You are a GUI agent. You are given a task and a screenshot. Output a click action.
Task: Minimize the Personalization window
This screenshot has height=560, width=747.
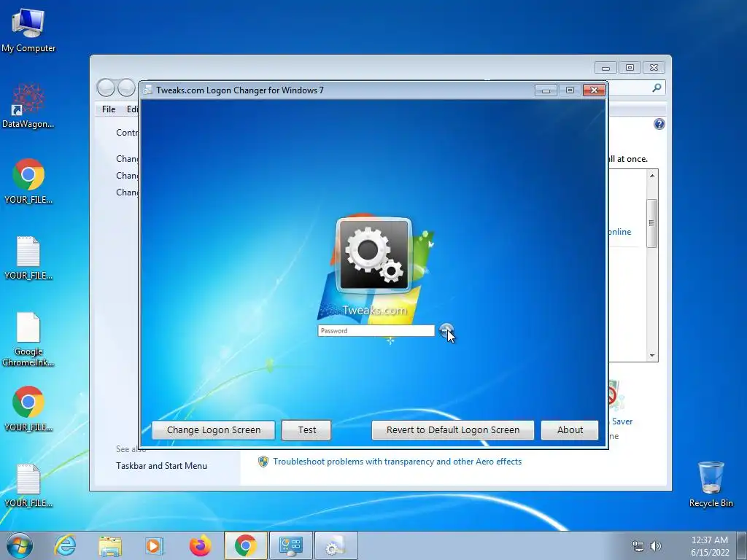pos(605,68)
